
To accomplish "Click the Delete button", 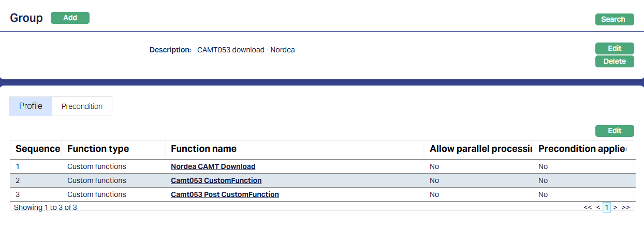I will click(614, 62).
